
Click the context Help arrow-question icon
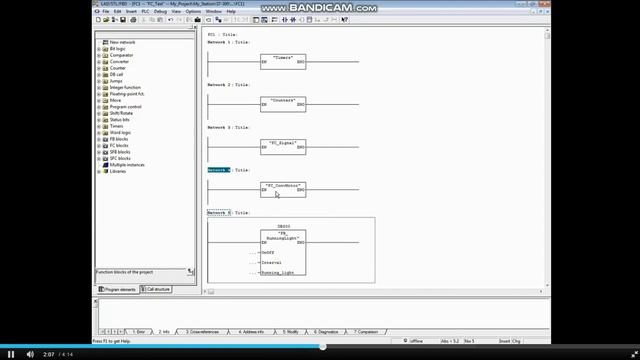[344, 20]
